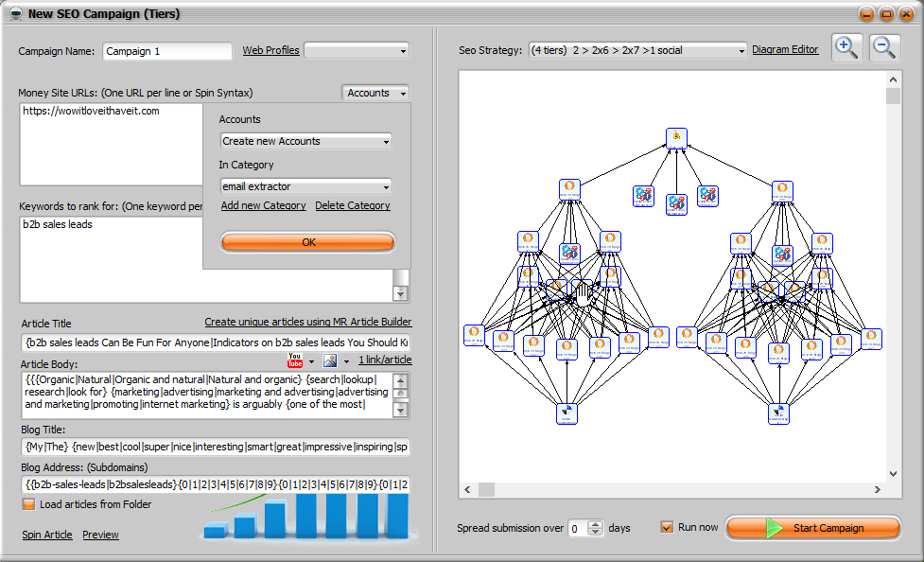Focus the Blog Title field
The width and height of the screenshot is (924, 562).
pyautogui.click(x=215, y=447)
